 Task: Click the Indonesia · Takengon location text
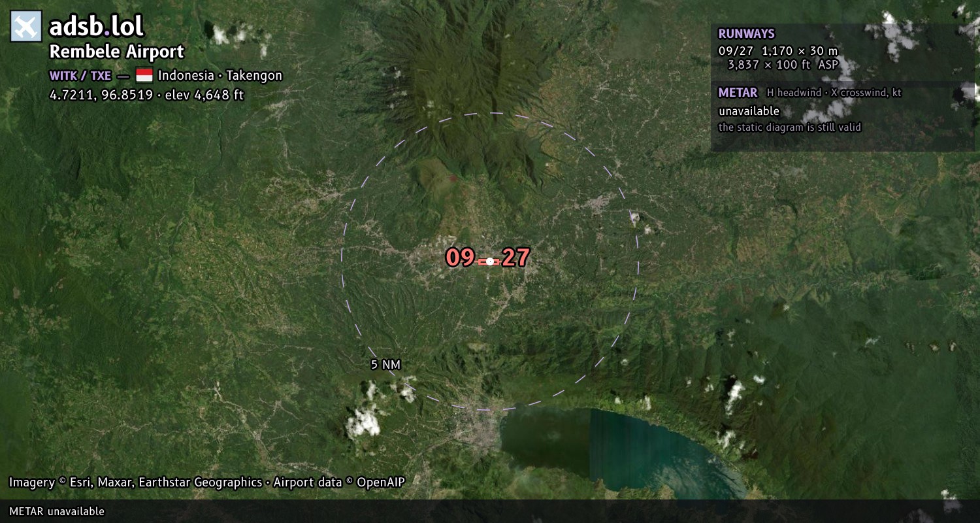coord(220,75)
